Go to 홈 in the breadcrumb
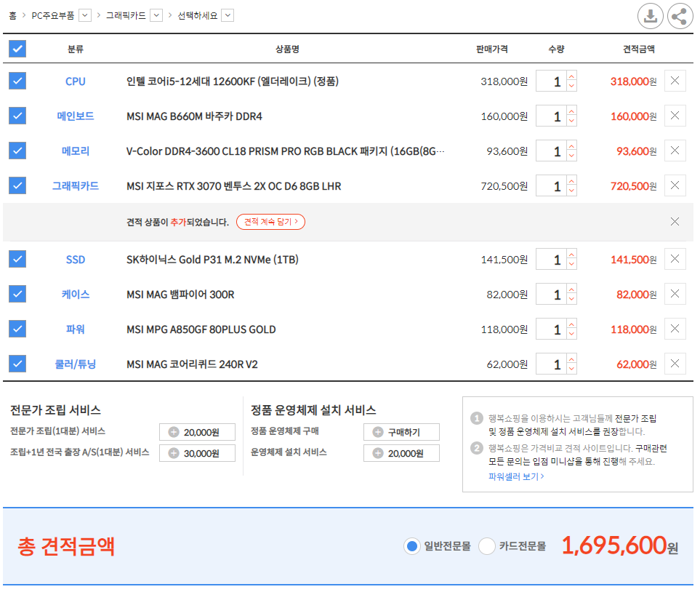Screen dimensions: 700x592 tap(12, 16)
